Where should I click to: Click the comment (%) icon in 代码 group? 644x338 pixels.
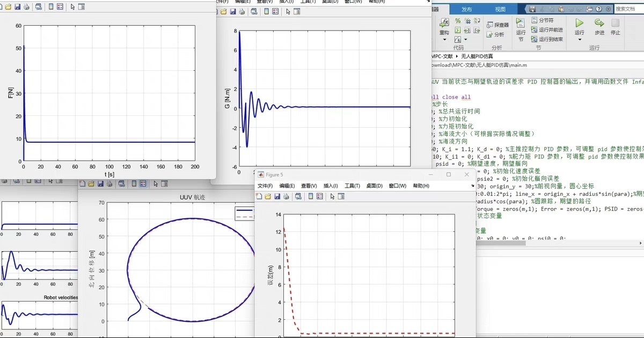pyautogui.click(x=458, y=20)
